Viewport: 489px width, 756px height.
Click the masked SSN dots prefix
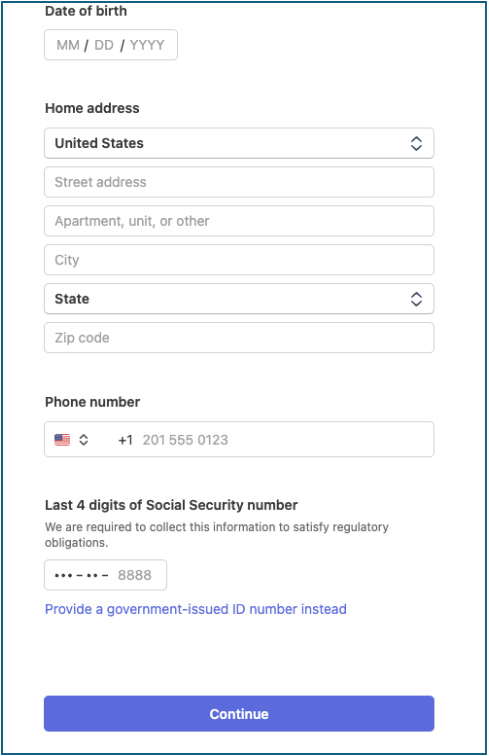click(82, 575)
